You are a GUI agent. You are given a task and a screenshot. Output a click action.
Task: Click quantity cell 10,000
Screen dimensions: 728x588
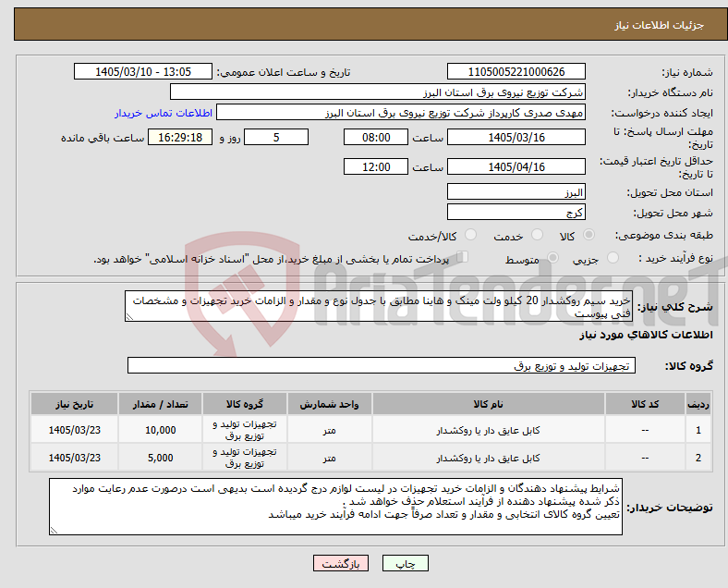[x=160, y=430]
